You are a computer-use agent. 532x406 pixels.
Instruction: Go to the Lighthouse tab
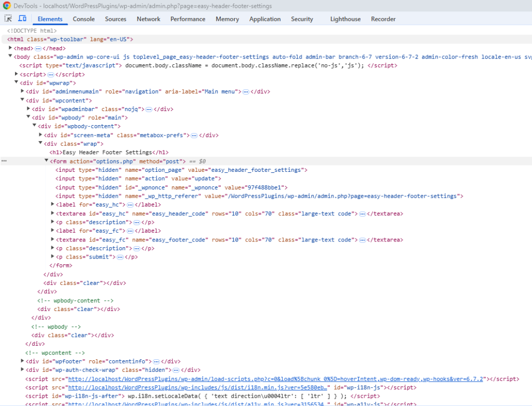[x=345, y=19]
